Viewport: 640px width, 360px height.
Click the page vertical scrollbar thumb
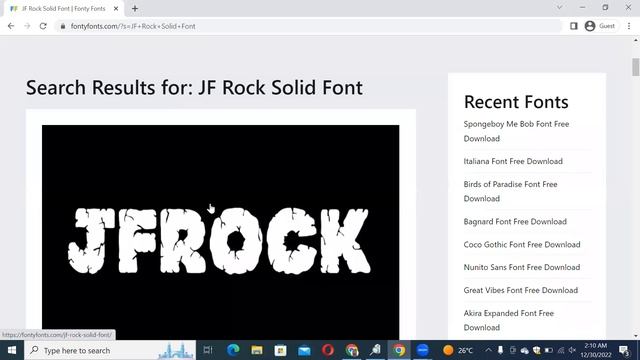click(636, 67)
